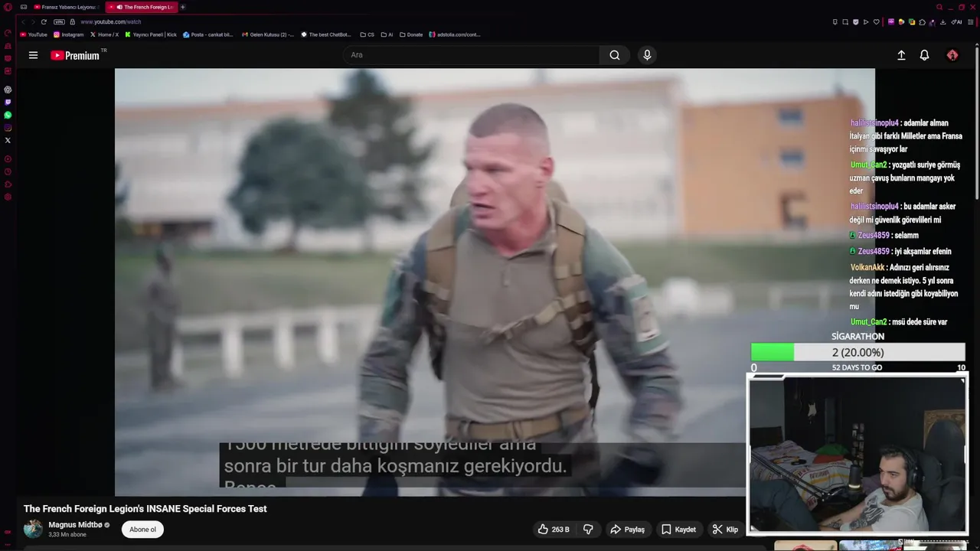The width and height of the screenshot is (980, 551).
Task: Go to YouTube Premium home logo
Action: click(x=75, y=55)
